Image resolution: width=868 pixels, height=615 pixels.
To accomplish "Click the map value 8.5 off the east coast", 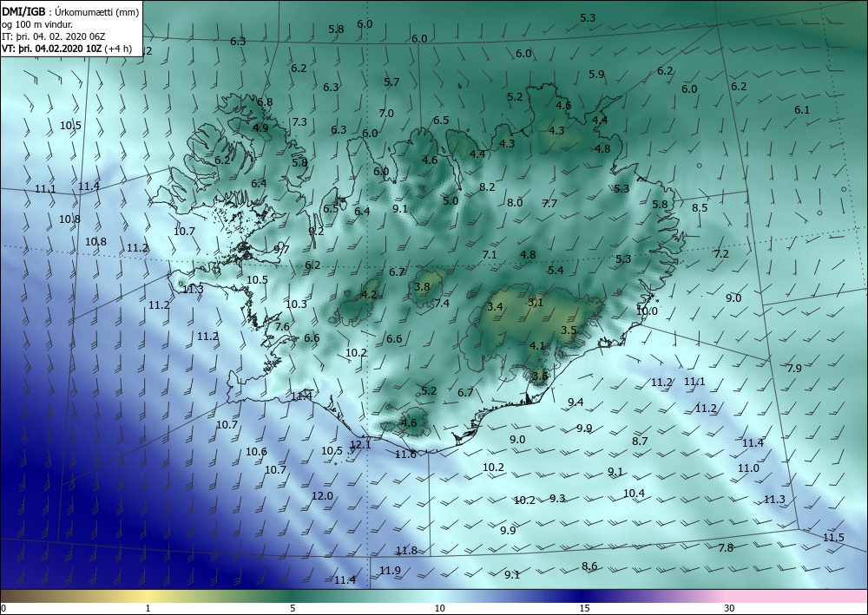I will coord(700,207).
